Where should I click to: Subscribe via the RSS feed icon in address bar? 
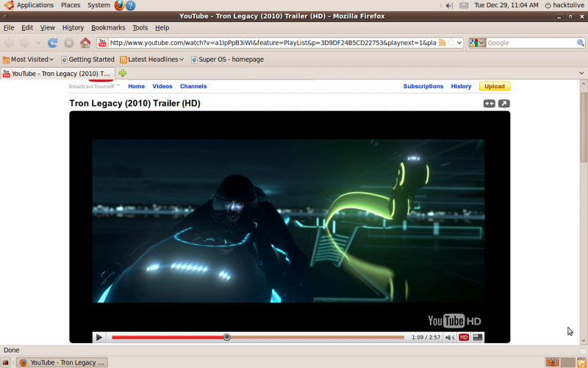coord(442,43)
